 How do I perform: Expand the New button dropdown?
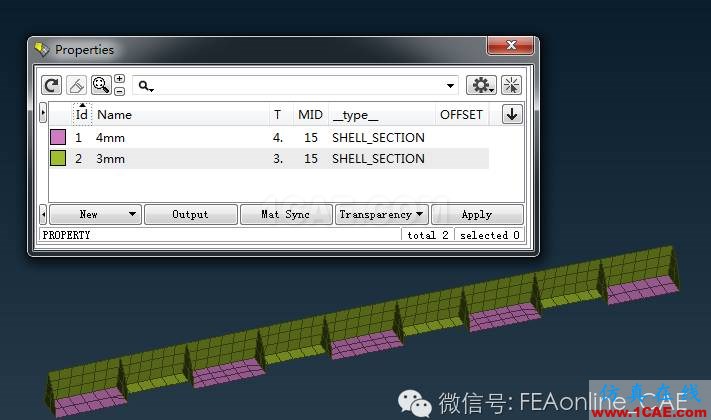132,214
